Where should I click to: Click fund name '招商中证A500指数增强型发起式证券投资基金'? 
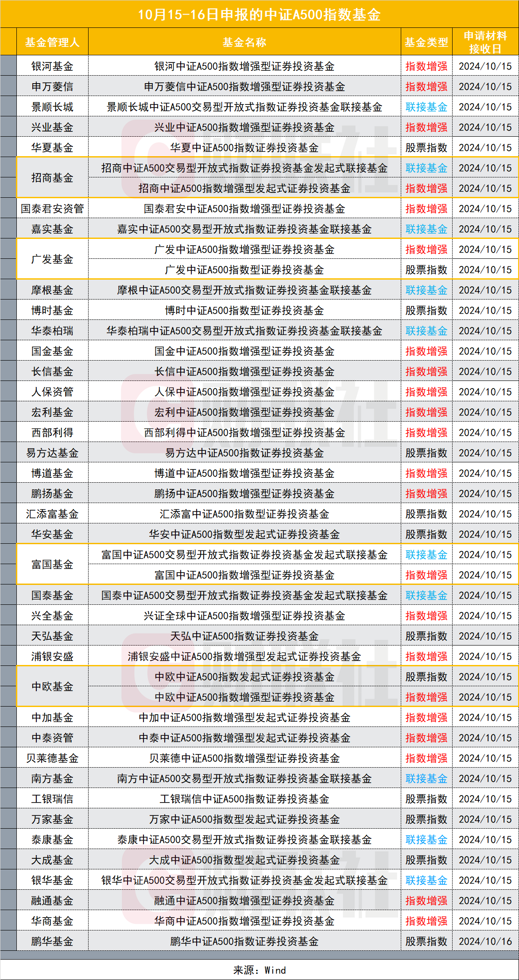pyautogui.click(x=244, y=188)
